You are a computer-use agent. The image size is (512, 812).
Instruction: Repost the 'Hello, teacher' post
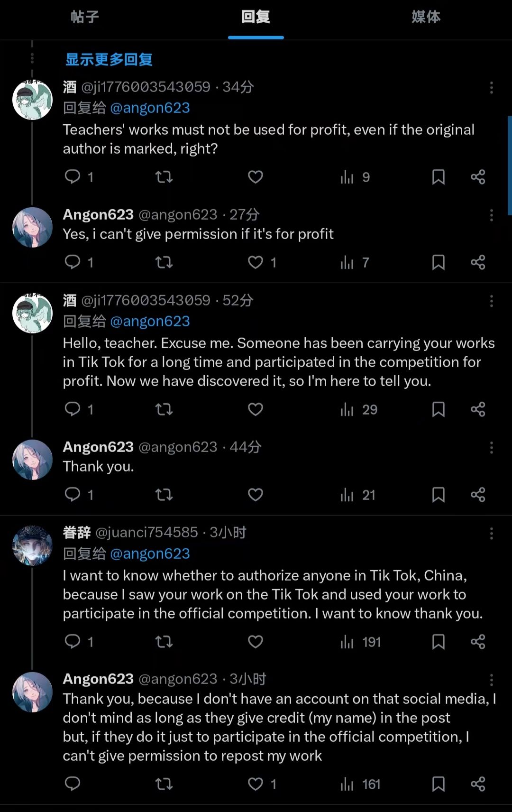click(x=164, y=409)
